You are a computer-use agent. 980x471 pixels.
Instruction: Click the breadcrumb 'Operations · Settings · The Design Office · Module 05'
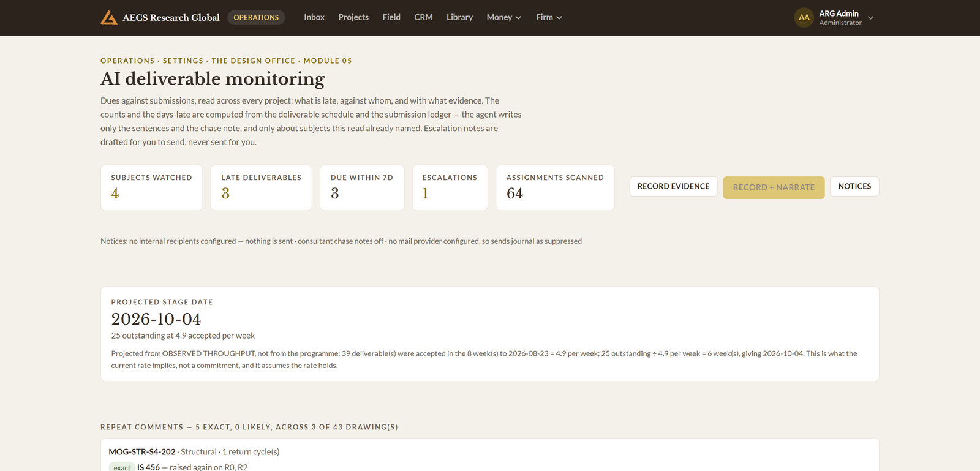coord(226,61)
